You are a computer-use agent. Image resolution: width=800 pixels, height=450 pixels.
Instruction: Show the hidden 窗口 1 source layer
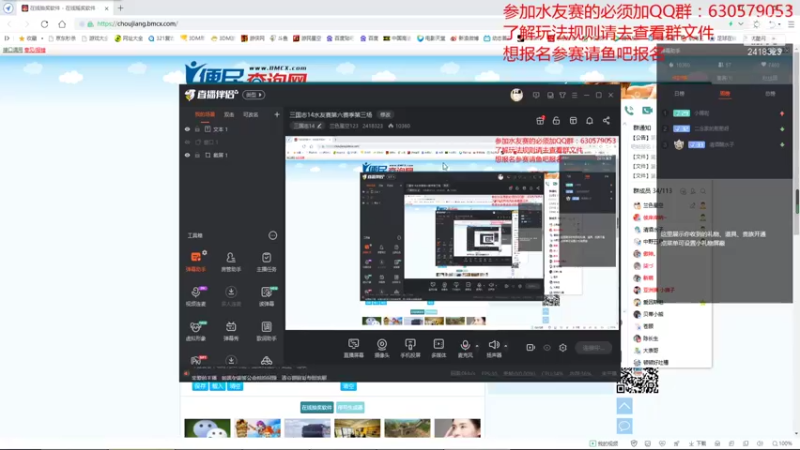pyautogui.click(x=187, y=142)
